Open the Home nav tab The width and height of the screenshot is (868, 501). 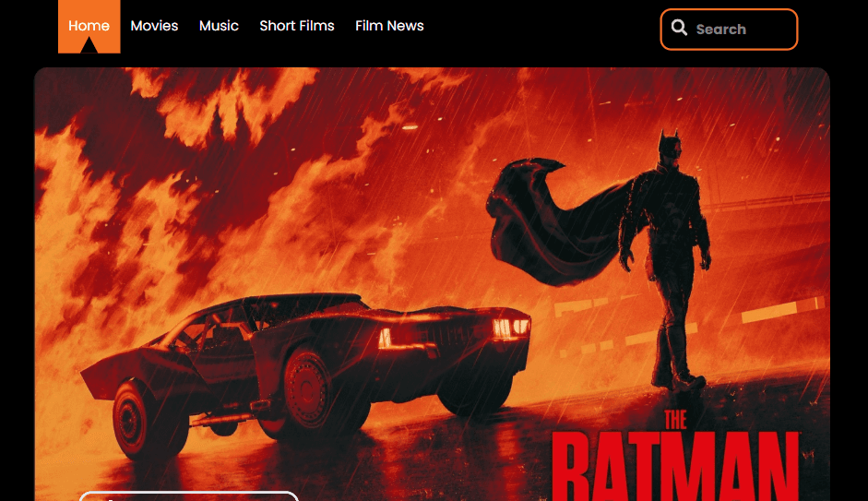tap(89, 26)
